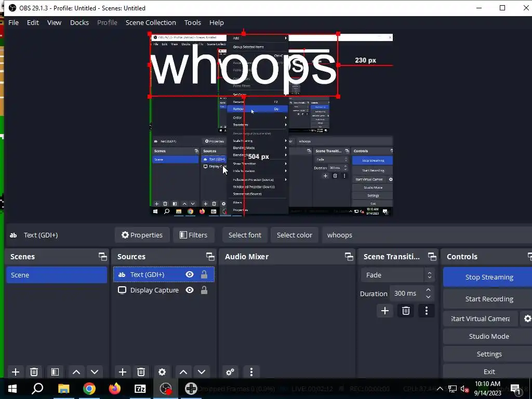Decrease transition duration with down arrow
The image size is (532, 399).
coord(428,297)
